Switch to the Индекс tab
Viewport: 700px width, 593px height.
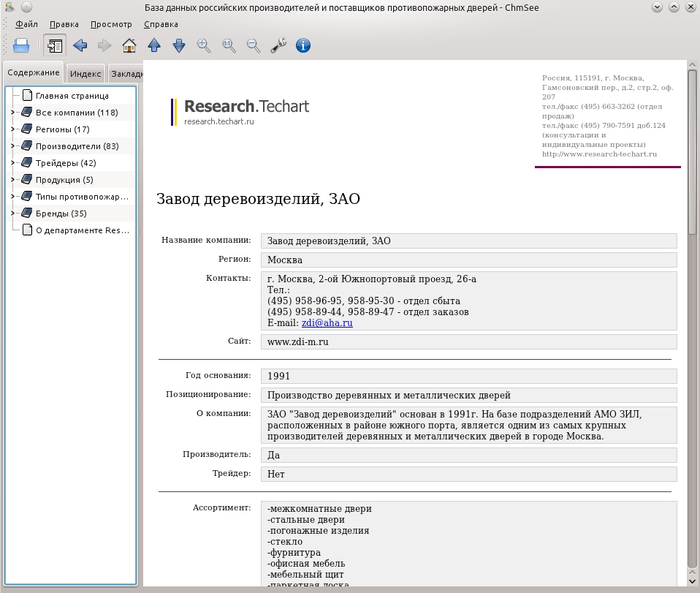(x=85, y=74)
